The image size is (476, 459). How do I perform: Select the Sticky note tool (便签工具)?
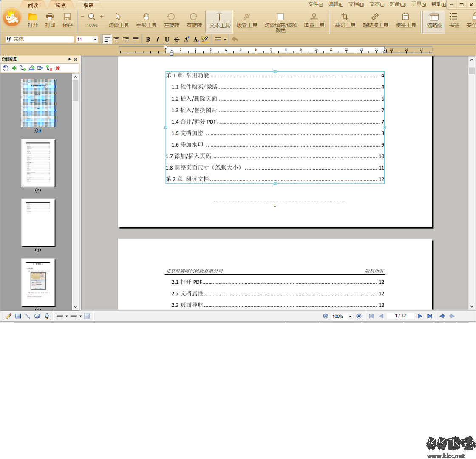click(405, 20)
